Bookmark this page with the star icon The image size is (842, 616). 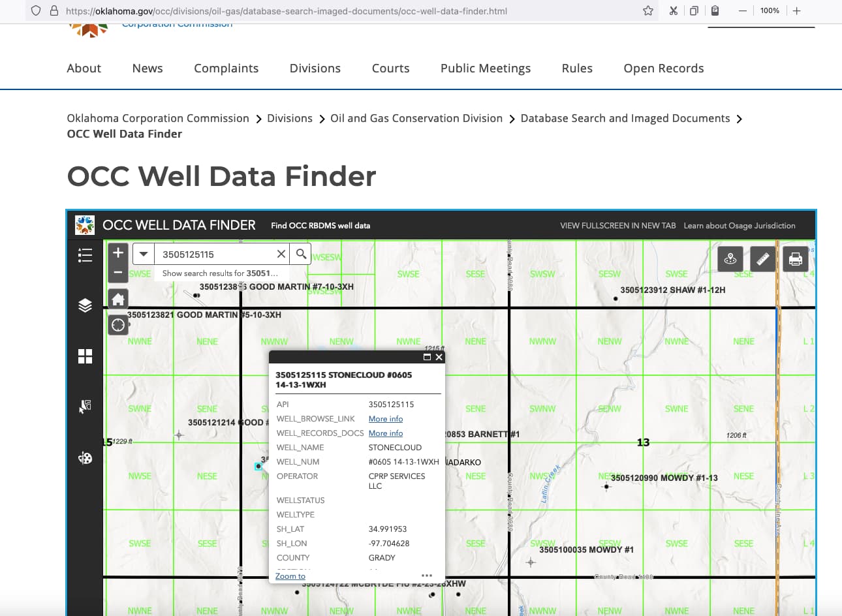point(648,10)
